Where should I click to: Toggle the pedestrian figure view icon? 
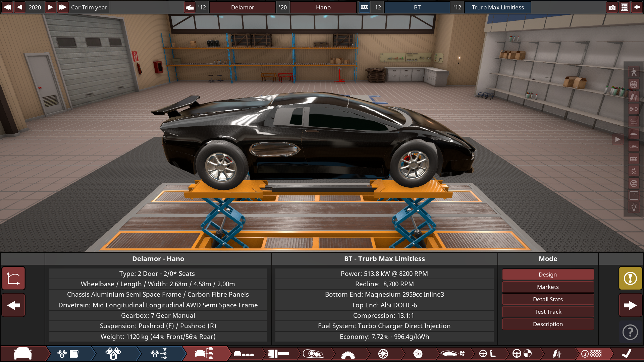coord(633,72)
